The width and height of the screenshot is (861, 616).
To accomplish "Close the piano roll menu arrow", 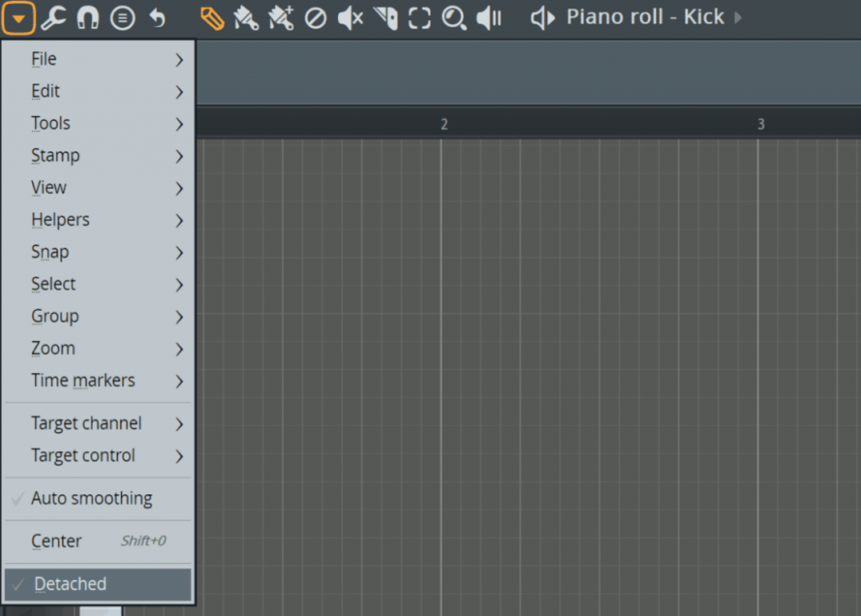I will pyautogui.click(x=18, y=18).
